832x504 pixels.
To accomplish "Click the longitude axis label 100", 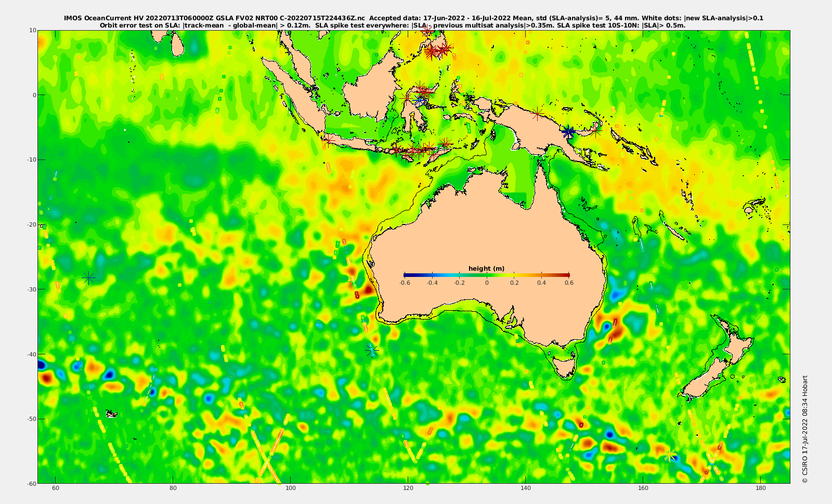I will [x=291, y=488].
